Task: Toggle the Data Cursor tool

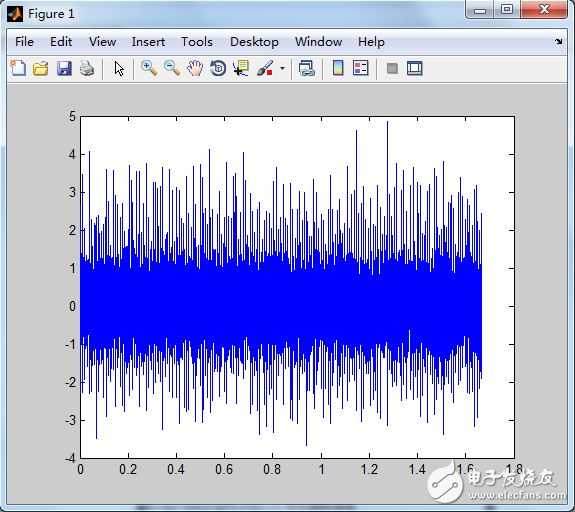Action: tap(241, 69)
